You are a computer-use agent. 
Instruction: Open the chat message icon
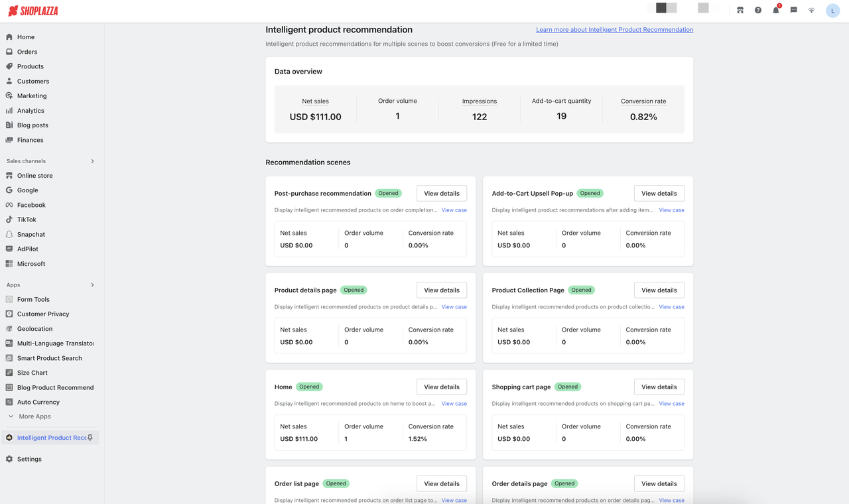pos(793,10)
